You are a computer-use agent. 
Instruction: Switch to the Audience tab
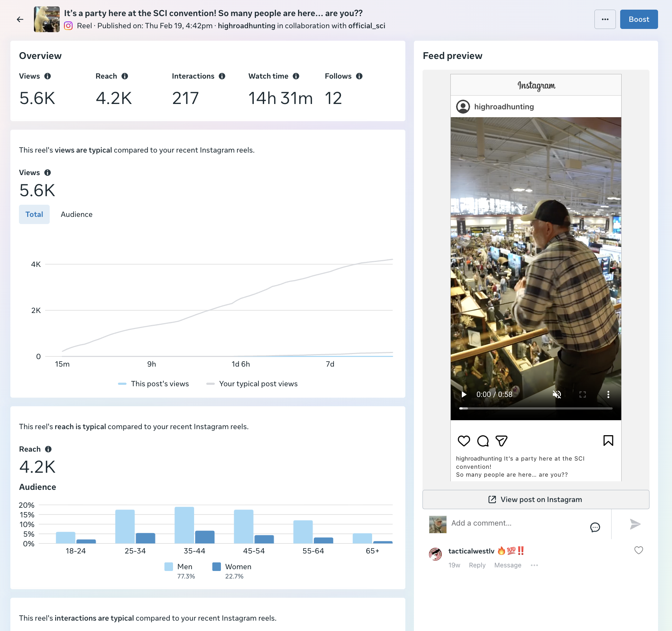tap(76, 214)
